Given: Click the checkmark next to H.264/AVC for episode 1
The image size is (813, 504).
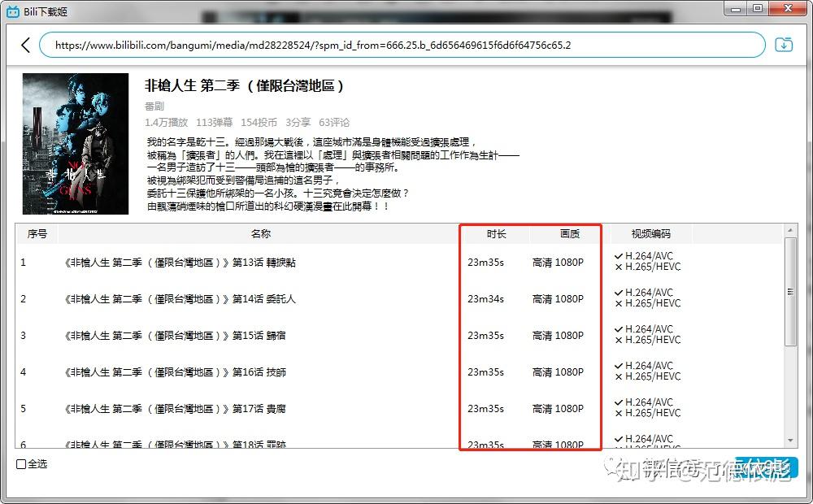Looking at the screenshot, I should click(x=620, y=257).
